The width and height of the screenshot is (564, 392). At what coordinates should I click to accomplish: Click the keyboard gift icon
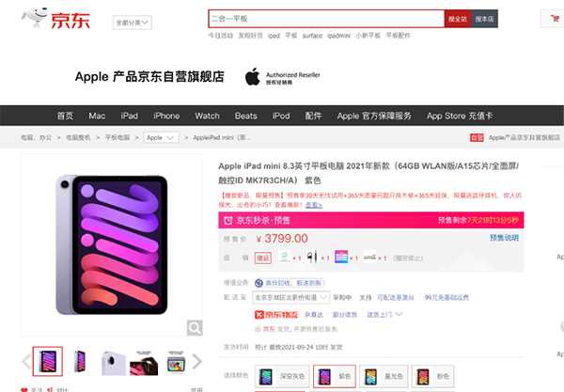pyautogui.click(x=341, y=258)
